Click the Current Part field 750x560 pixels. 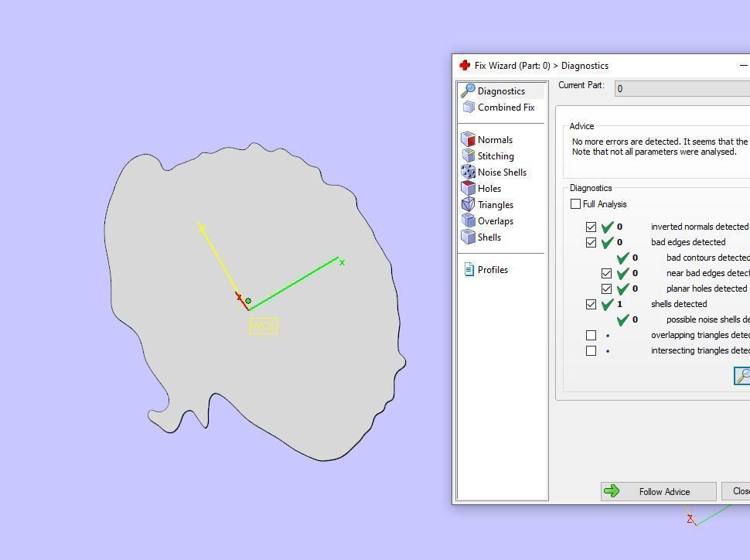click(683, 88)
